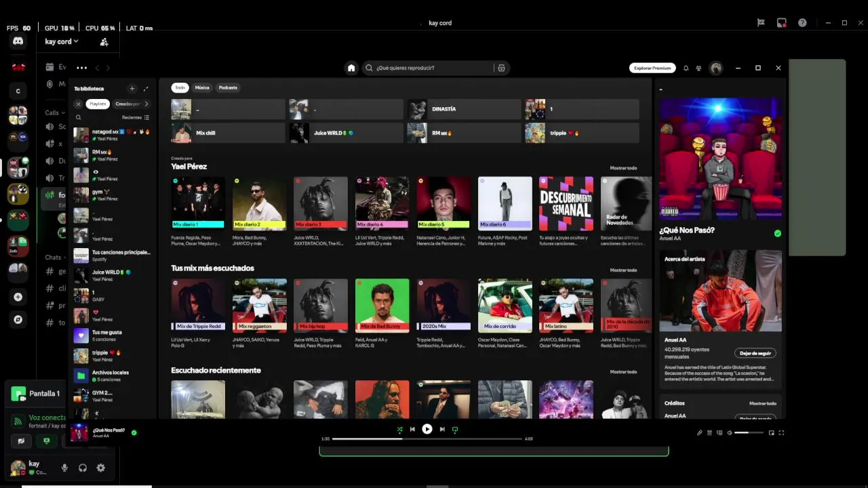
Task: Open Discord direct messages home icon
Action: 18,41
